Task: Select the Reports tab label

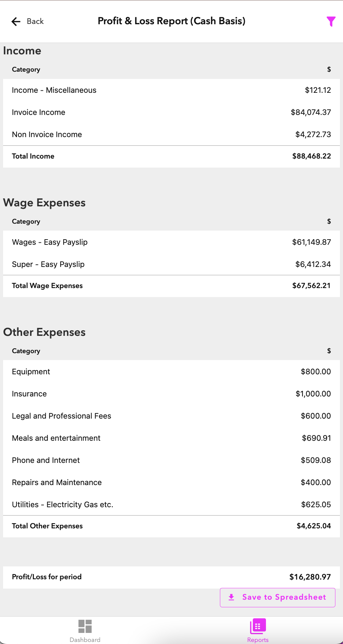Action: (258, 640)
